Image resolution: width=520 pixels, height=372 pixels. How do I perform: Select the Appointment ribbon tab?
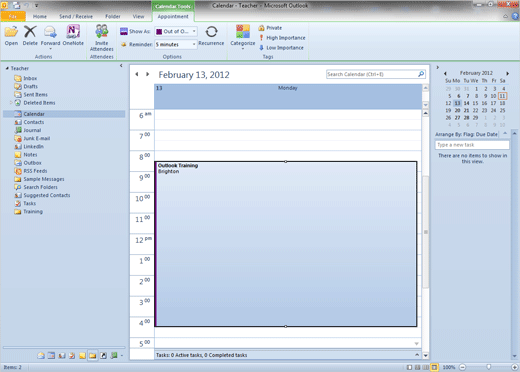173,16
